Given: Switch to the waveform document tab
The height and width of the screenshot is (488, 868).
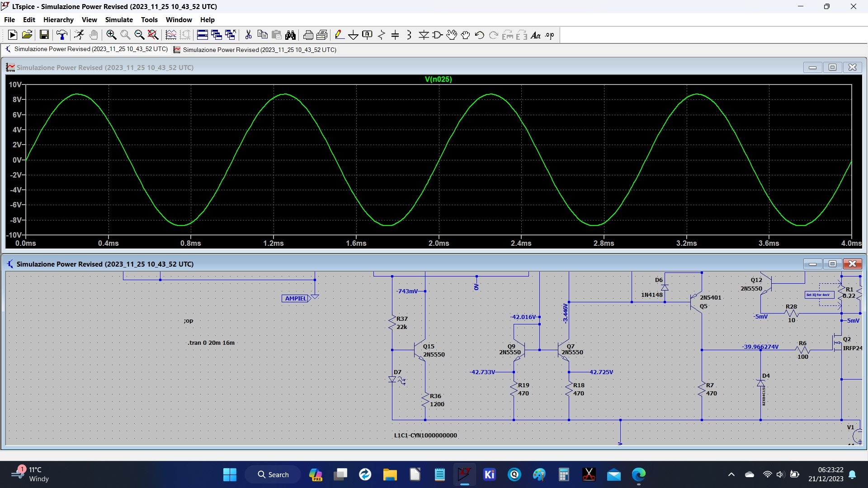Looking at the screenshot, I should pos(255,50).
